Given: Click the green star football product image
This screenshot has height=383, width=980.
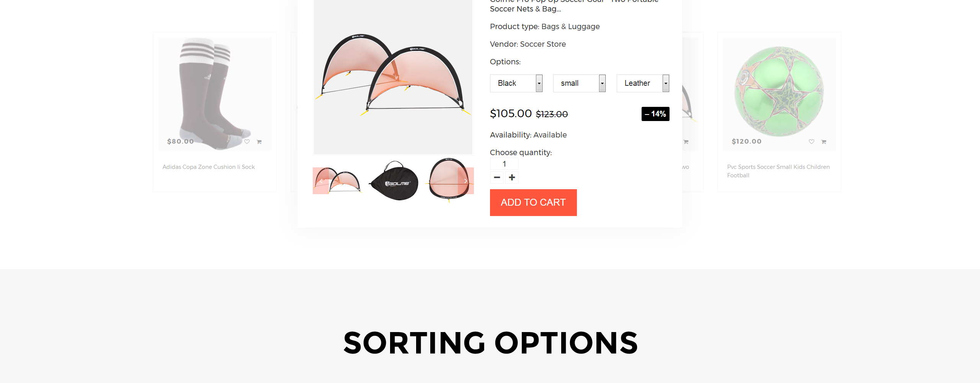Looking at the screenshot, I should point(779,92).
